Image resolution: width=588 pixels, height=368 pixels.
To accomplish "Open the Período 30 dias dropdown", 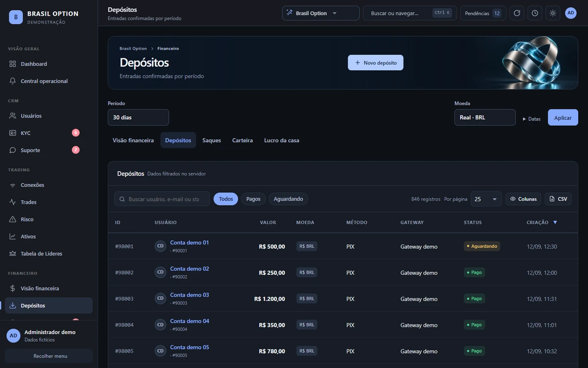I will [138, 117].
